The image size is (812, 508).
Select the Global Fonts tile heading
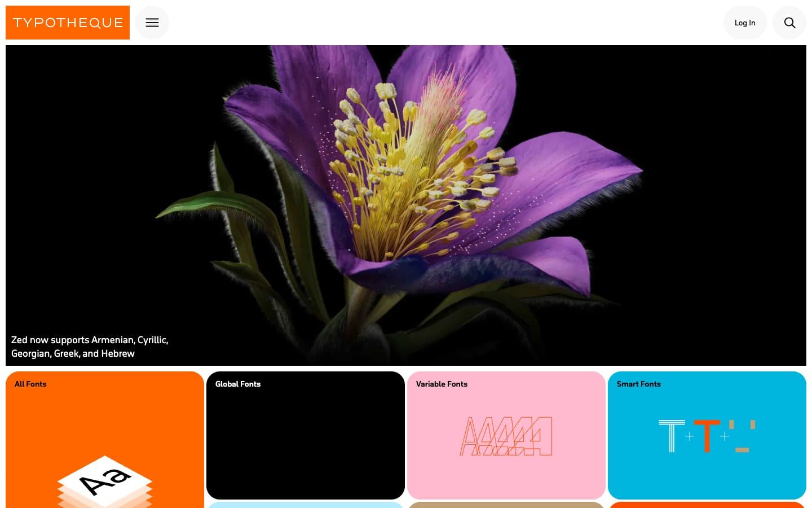tap(238, 384)
